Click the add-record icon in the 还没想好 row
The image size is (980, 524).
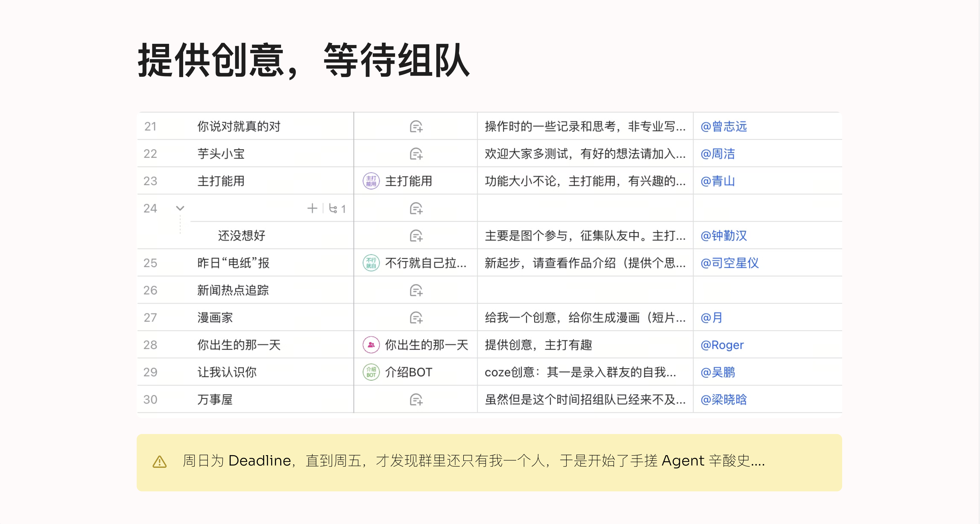coord(416,236)
